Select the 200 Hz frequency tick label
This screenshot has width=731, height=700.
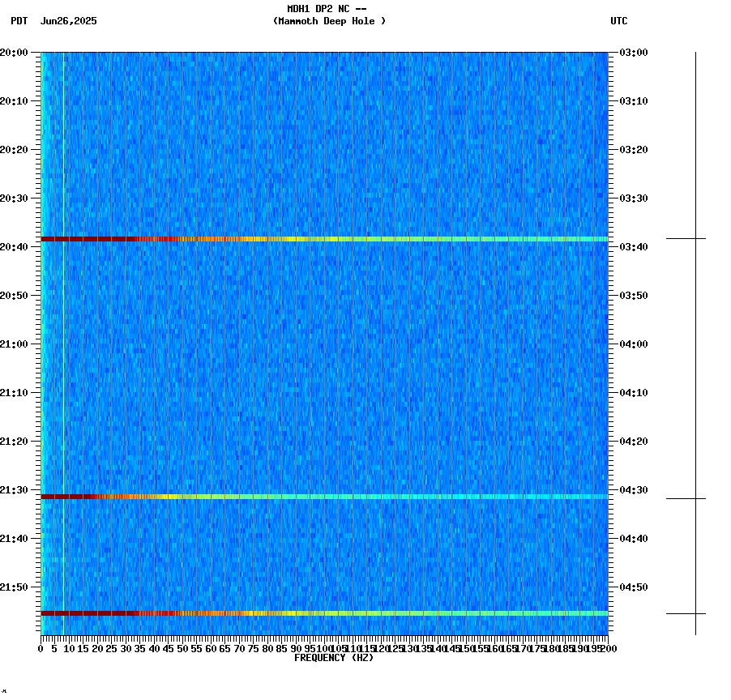607,648
